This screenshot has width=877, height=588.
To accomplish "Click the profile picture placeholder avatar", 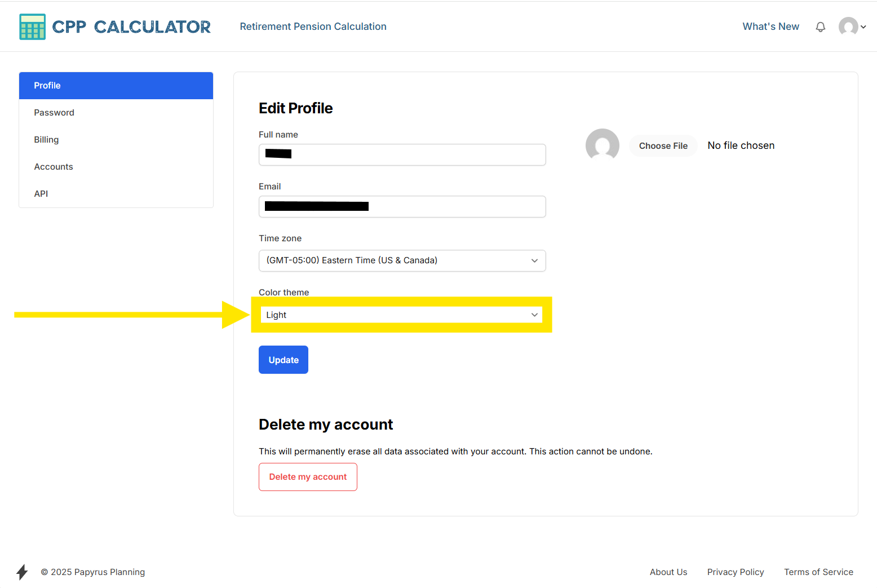I will pos(602,145).
